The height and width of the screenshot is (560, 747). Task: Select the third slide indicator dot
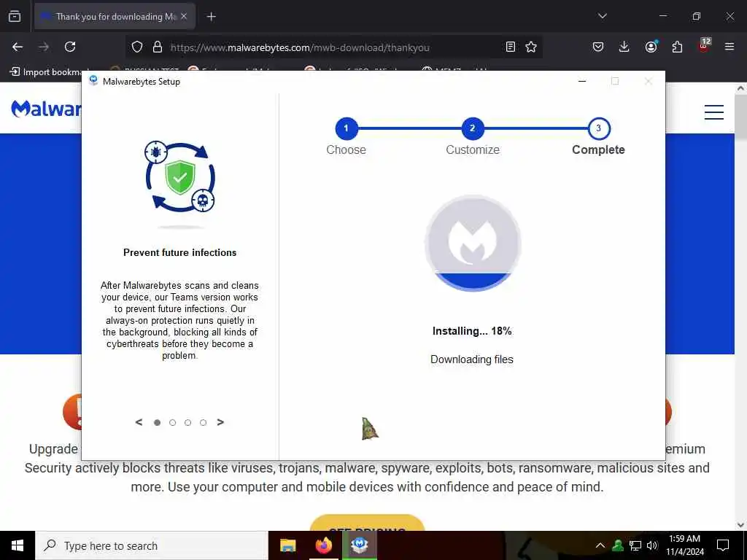187,422
